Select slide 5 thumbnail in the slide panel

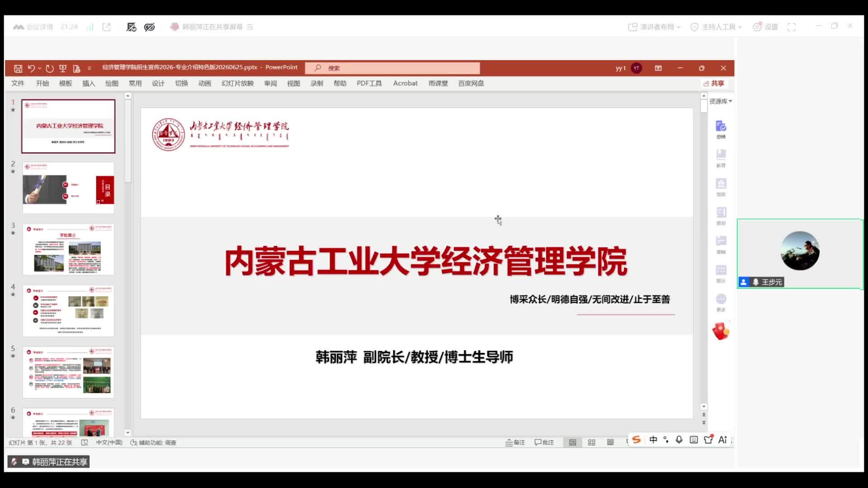click(68, 372)
